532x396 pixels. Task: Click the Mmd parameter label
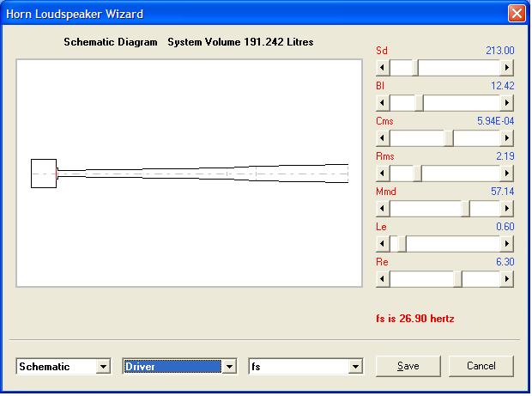pyautogui.click(x=386, y=192)
